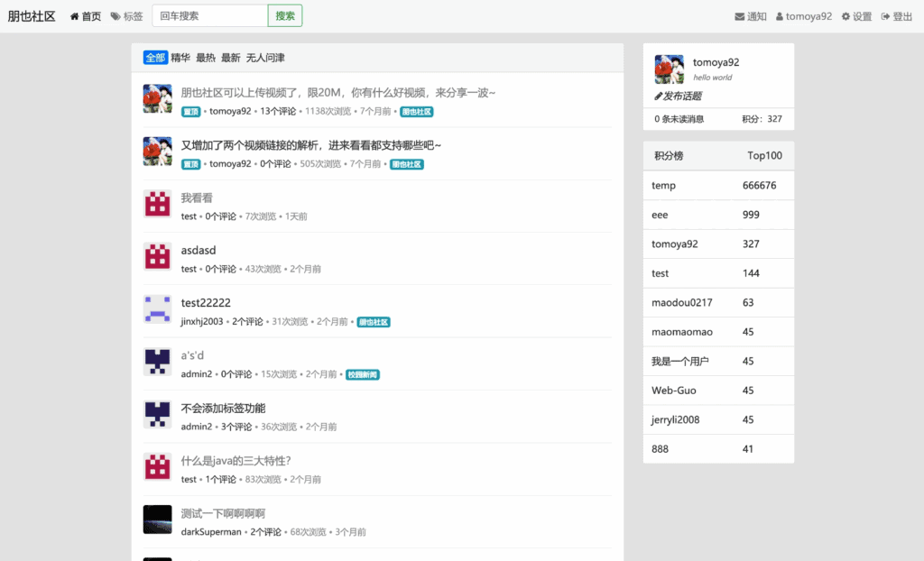Click admin2's avatar beside the a's'd topic
The height and width of the screenshot is (561, 924).
coord(157,362)
